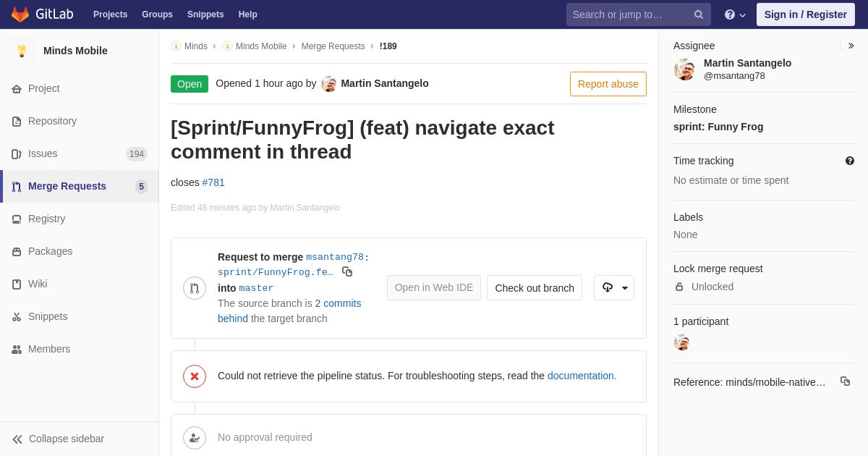
Task: Click the Repository file icon in the sidebar
Action: coord(17,122)
